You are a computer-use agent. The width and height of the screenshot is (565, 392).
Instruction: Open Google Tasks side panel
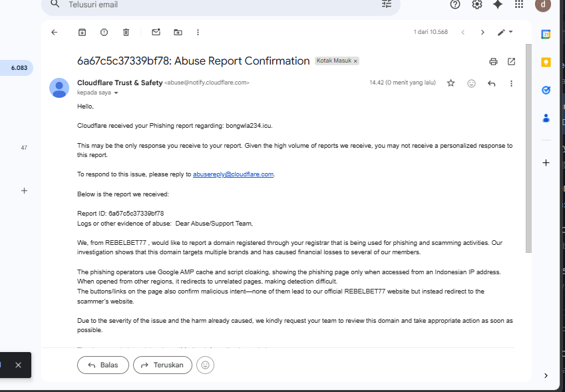[x=546, y=90]
